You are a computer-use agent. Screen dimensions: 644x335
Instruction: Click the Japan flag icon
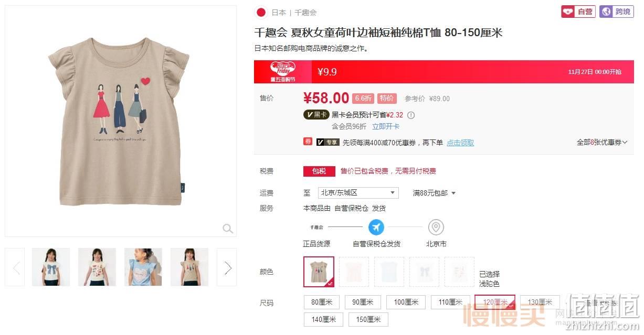[x=261, y=12]
